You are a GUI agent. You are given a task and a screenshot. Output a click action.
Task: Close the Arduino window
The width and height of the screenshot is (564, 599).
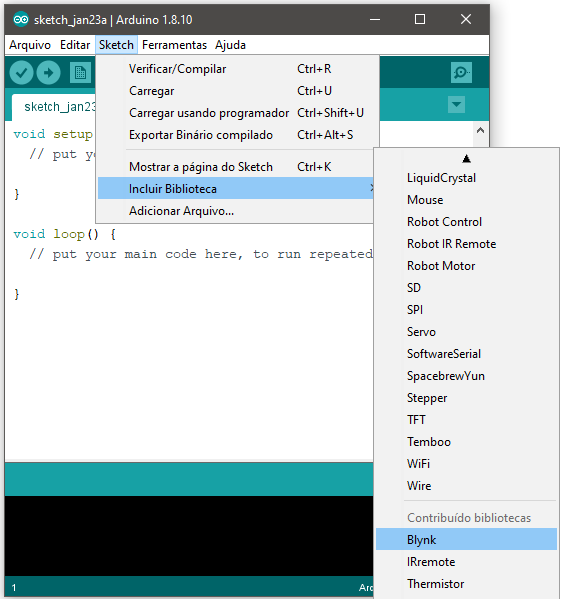[x=465, y=19]
